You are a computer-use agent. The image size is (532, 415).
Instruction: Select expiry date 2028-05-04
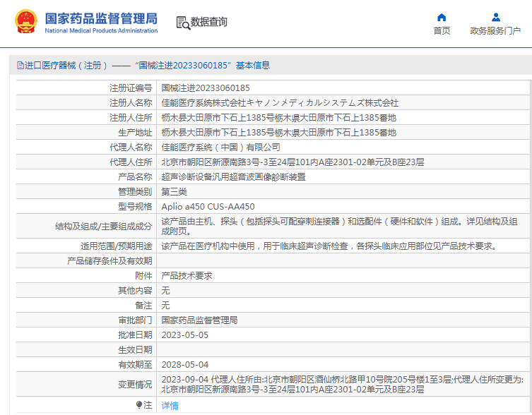pos(185,365)
